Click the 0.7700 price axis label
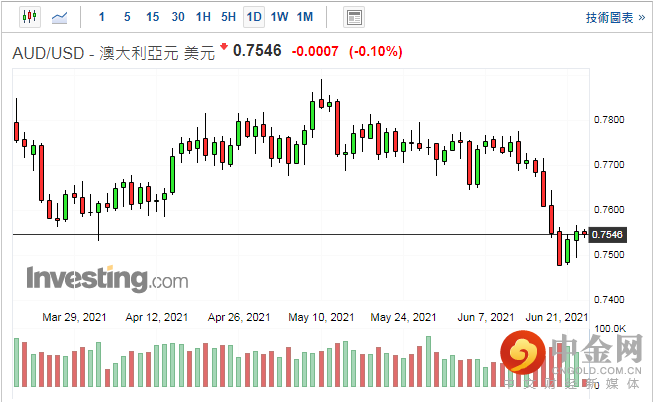The height and width of the screenshot is (402, 657). pos(609,165)
